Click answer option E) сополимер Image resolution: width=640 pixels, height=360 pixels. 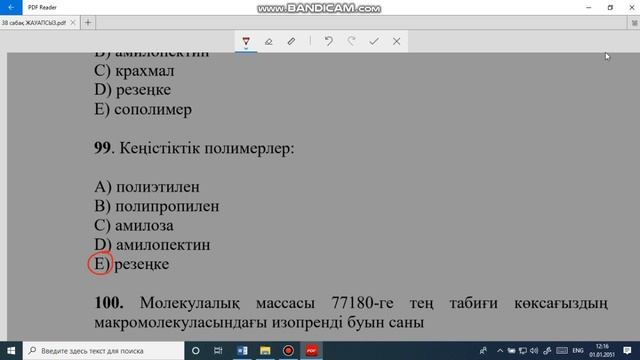coord(143,109)
